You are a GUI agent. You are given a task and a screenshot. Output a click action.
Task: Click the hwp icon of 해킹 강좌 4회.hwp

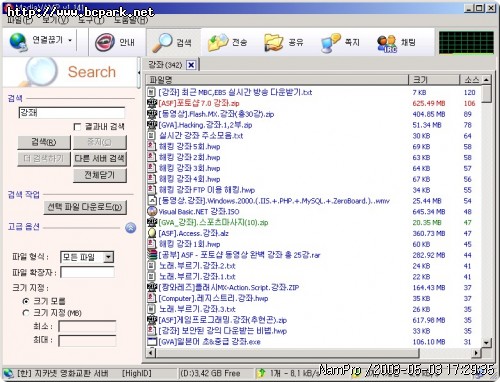pyautogui.click(x=152, y=179)
